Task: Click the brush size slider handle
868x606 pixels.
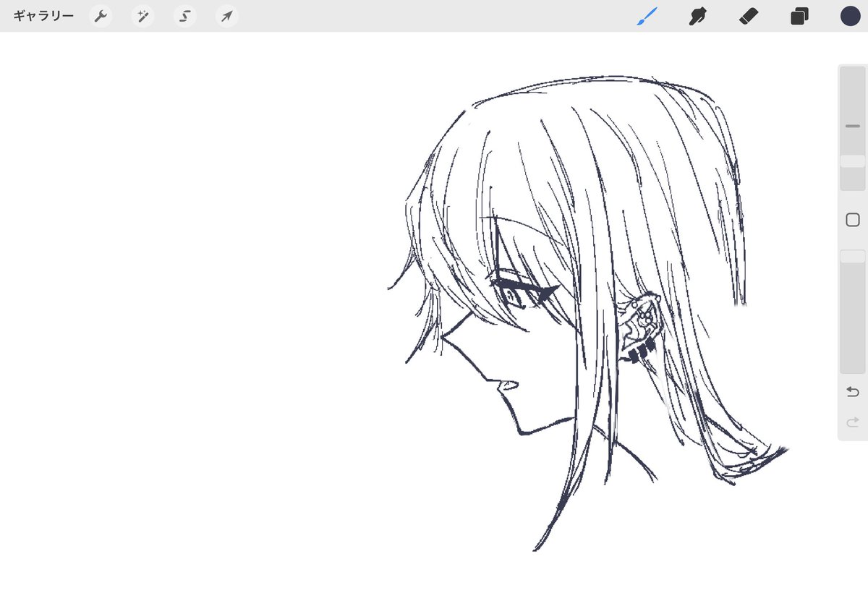Action: point(853,161)
